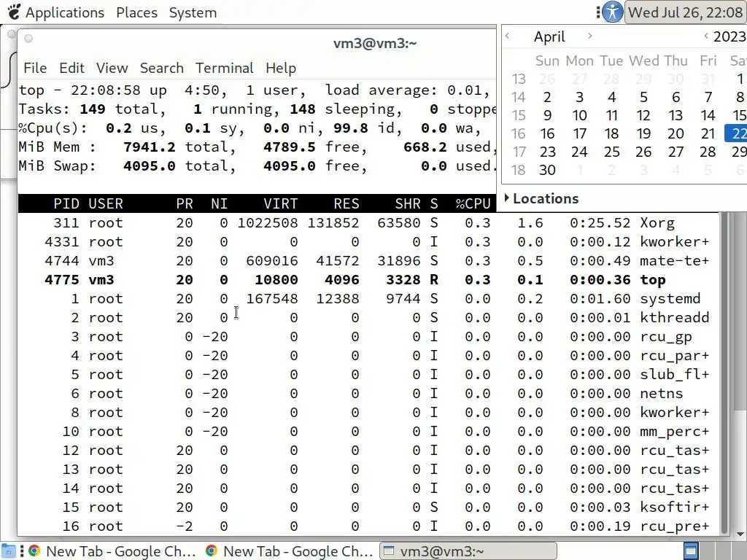Screen dimensions: 747x560
Task: Click the terminal icon in vm3@vm3 taskbar entry
Action: click(389, 551)
